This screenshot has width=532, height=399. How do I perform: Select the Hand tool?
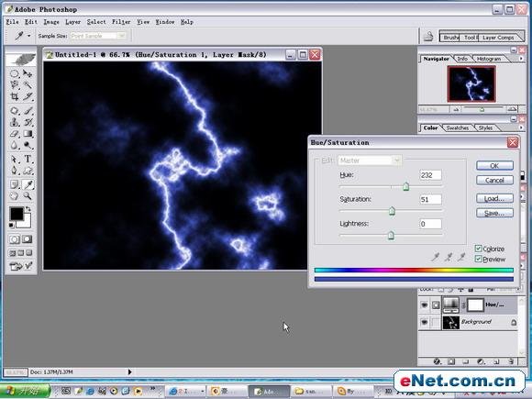[x=15, y=195]
